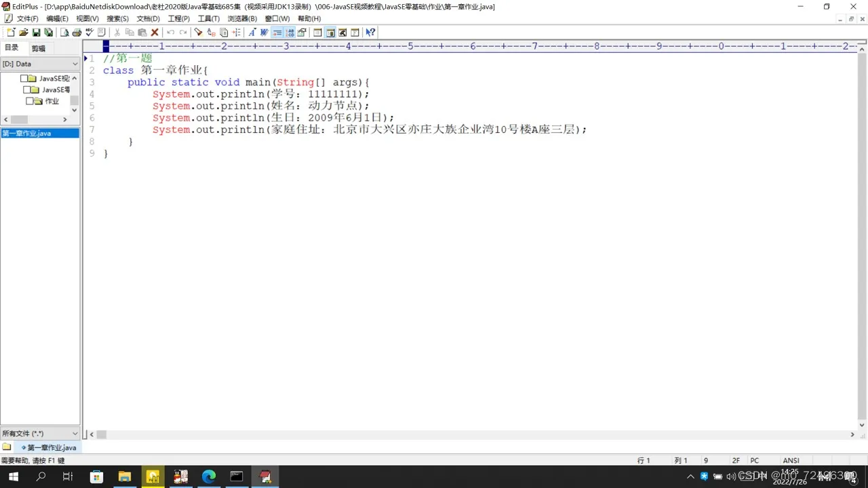This screenshot has height=488, width=868.
Task: Toggle word wrap with the W icon
Action: [264, 32]
